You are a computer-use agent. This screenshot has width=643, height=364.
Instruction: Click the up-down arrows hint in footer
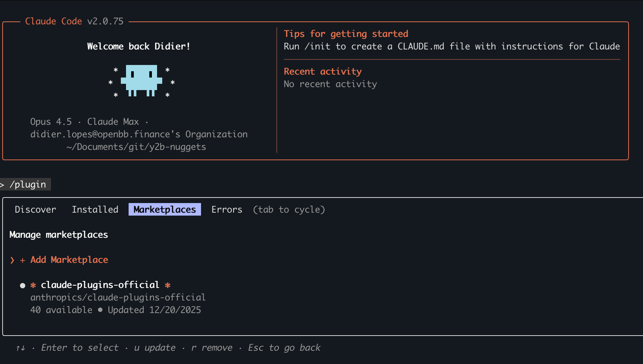click(20, 347)
